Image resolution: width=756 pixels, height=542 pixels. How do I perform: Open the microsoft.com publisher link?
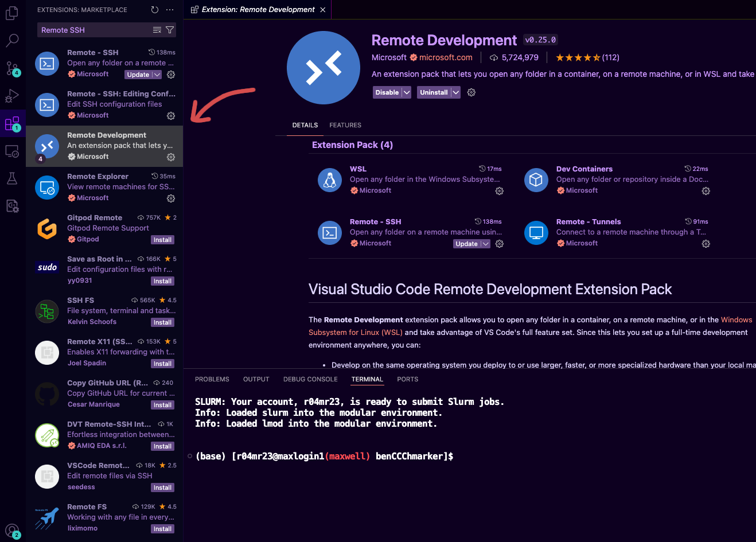pos(446,57)
